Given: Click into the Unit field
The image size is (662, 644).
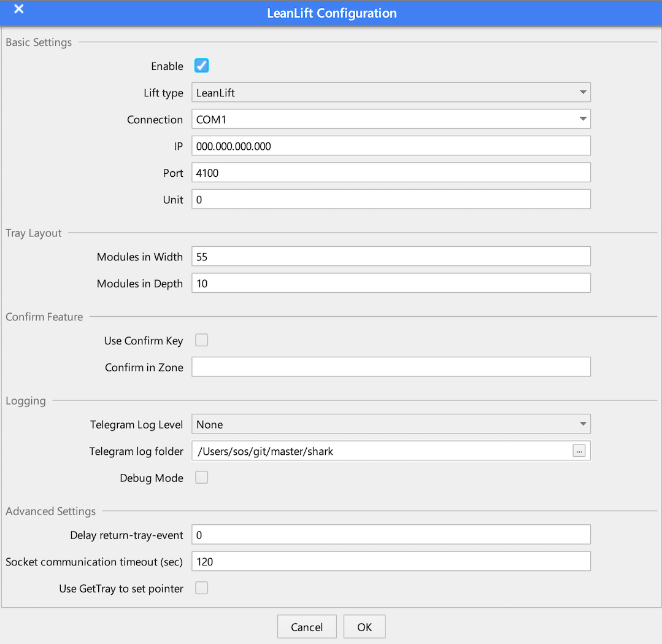Looking at the screenshot, I should (x=391, y=199).
